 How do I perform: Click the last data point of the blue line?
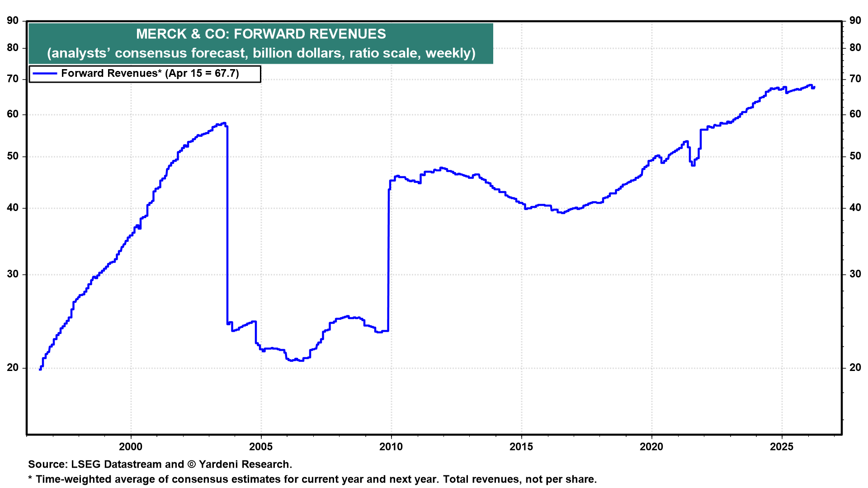(814, 87)
